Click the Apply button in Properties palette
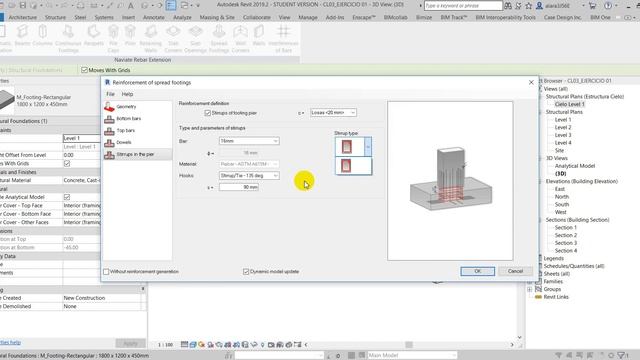The image size is (640, 360). 130,343
